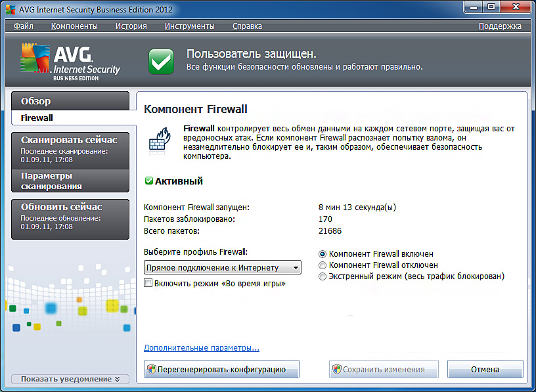
Task: Expand Показать уведомление notification panel
Action: [70, 379]
